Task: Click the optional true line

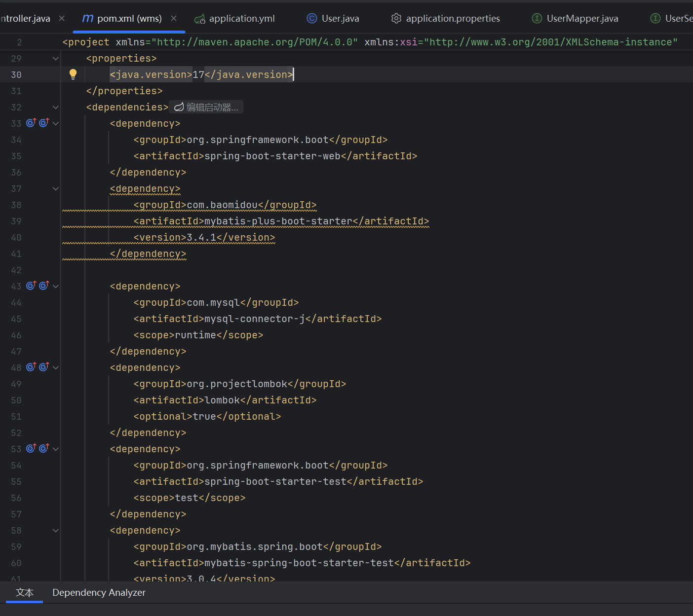Action: [x=207, y=416]
